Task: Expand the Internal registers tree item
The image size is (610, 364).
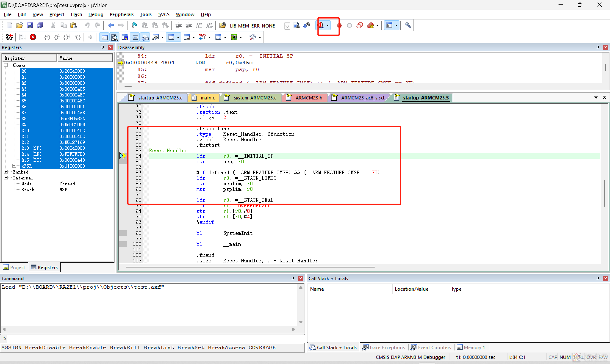Action: click(x=6, y=178)
